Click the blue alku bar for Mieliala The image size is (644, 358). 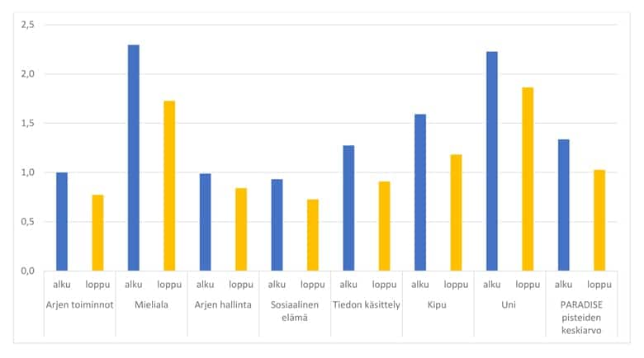(x=134, y=158)
